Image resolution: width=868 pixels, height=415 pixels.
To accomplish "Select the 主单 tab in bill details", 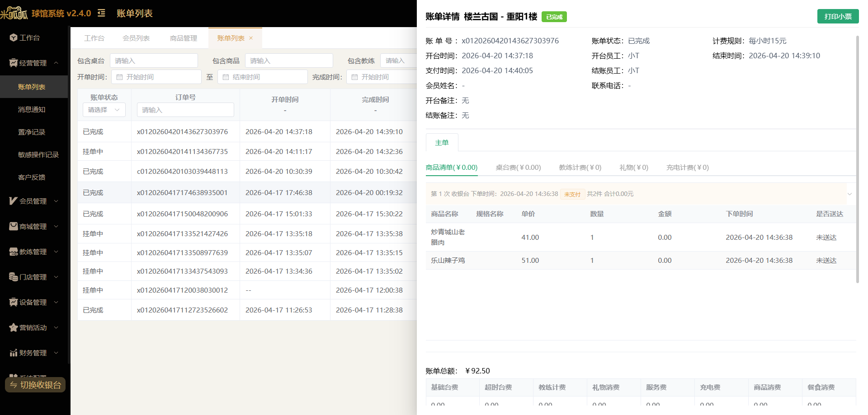I will (442, 142).
